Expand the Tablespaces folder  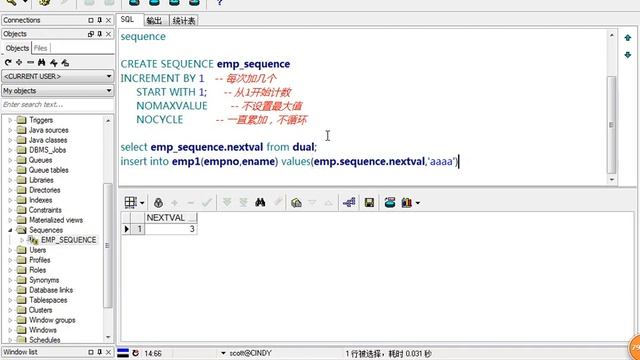click(x=10, y=300)
